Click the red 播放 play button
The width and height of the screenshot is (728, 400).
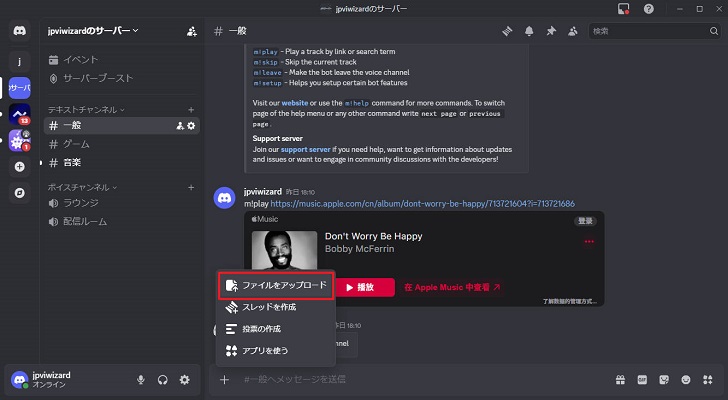[x=365, y=287]
